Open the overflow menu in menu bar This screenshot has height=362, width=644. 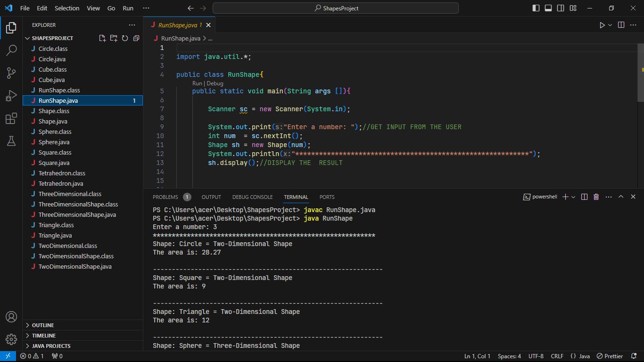tap(146, 8)
